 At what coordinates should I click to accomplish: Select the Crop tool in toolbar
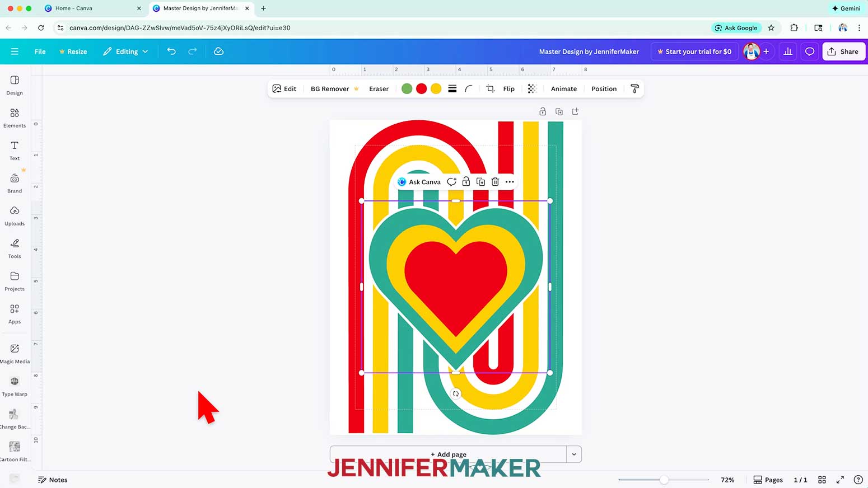click(x=491, y=88)
